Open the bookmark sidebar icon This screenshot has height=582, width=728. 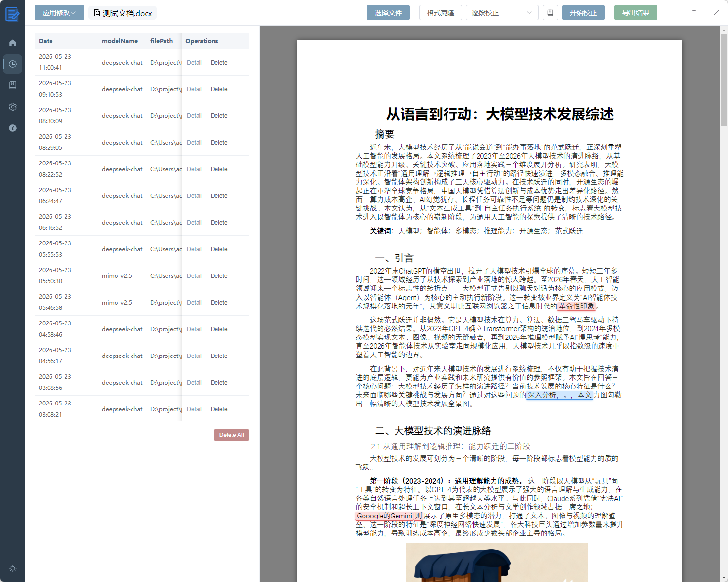click(13, 85)
